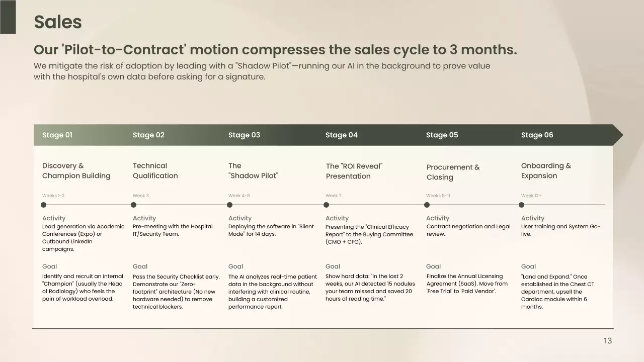
Task: Click the "Discovery & Champion Building" heading
Action: pyautogui.click(x=76, y=170)
